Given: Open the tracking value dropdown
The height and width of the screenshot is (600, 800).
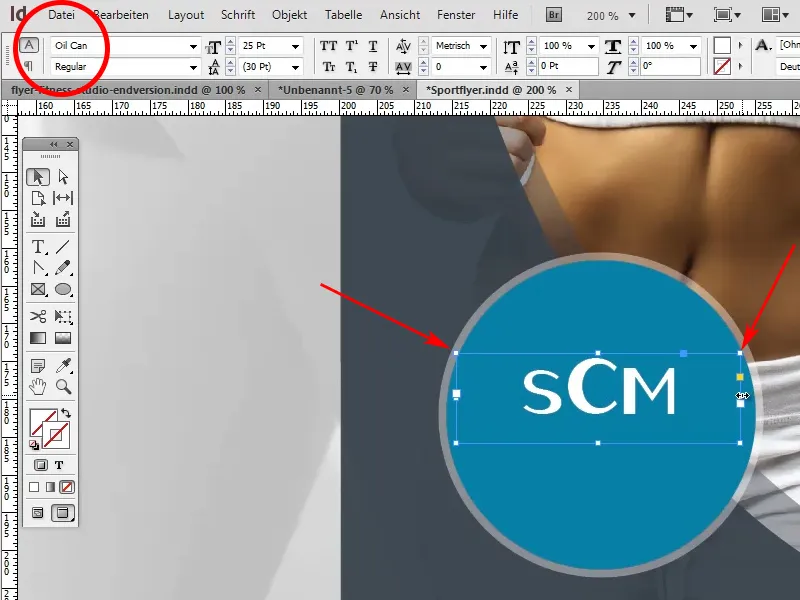Looking at the screenshot, I should (x=483, y=67).
